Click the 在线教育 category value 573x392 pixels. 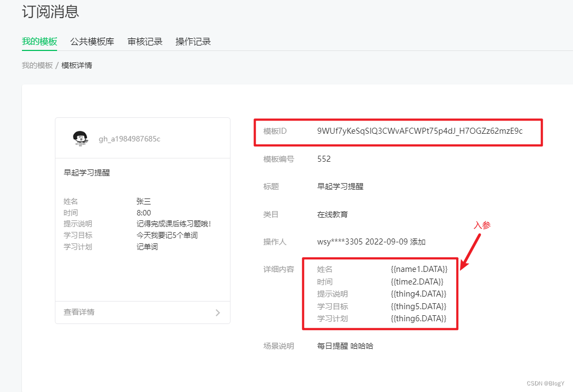(332, 214)
